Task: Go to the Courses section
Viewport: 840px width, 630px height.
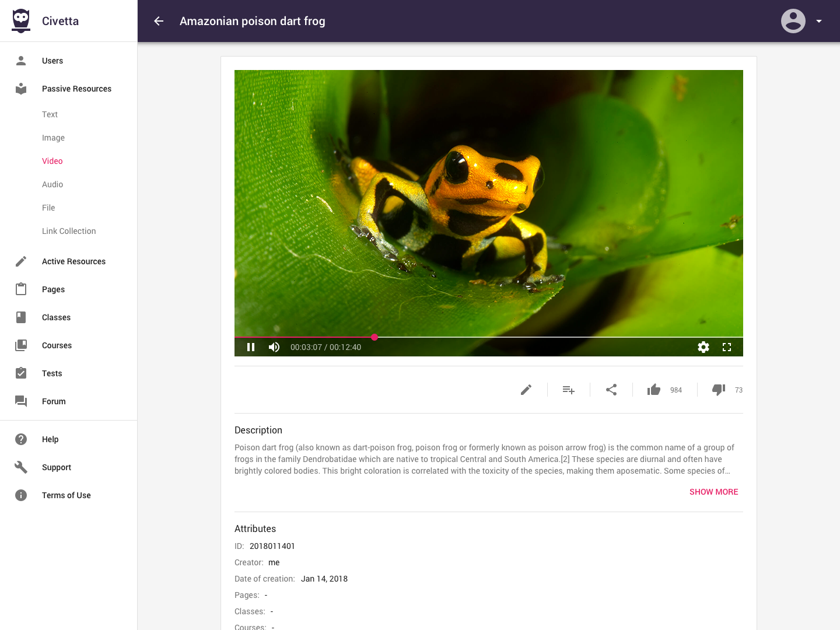Action: click(x=57, y=345)
